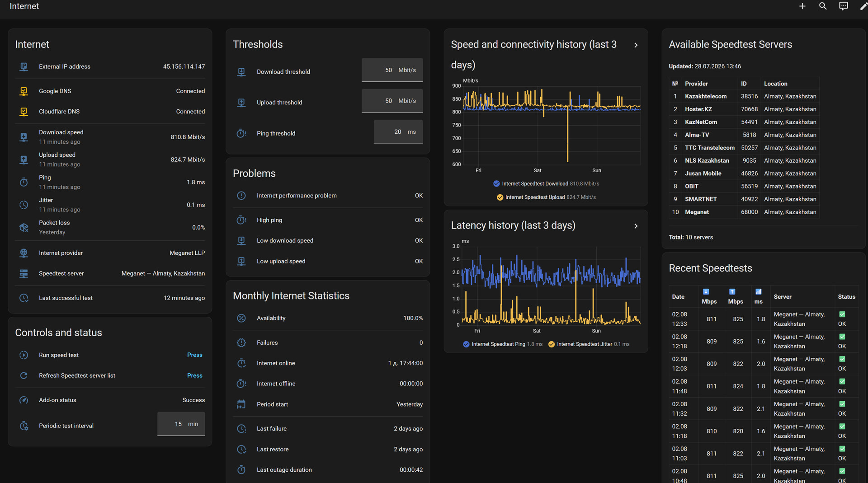Click Press for Refresh Speedtest server list

[x=195, y=375]
